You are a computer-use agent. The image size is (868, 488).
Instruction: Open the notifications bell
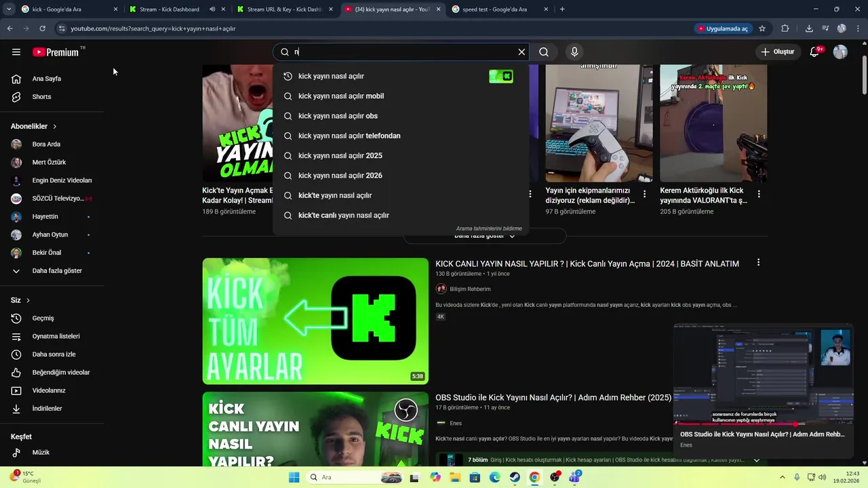(814, 52)
